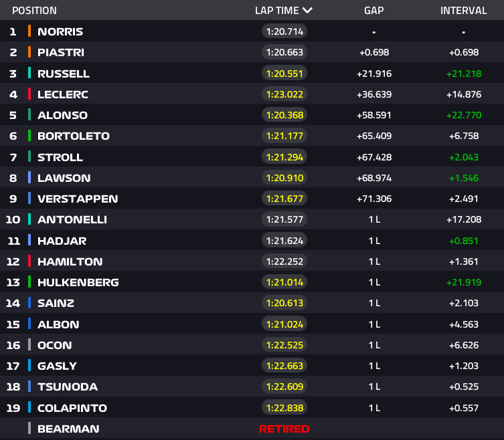
Task: Open the VERSTAPPEN driver entry
Action: pos(78,199)
